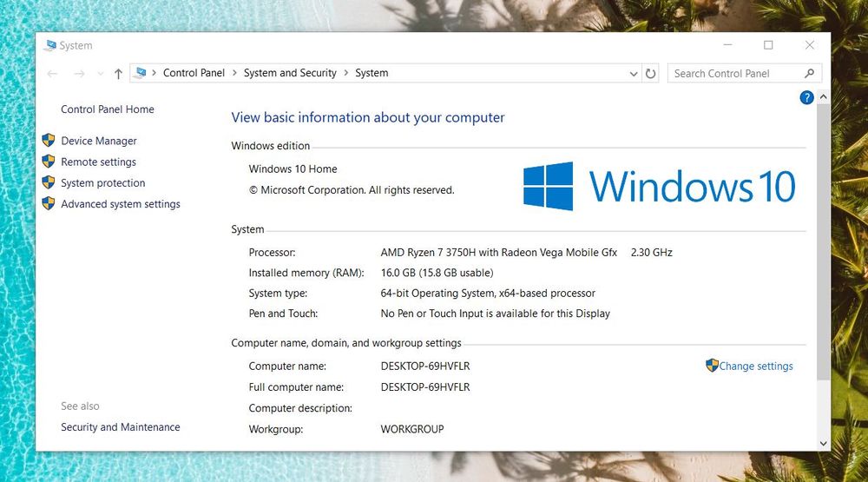Image resolution: width=868 pixels, height=482 pixels.
Task: Open Security and Maintenance
Action: tap(120, 427)
